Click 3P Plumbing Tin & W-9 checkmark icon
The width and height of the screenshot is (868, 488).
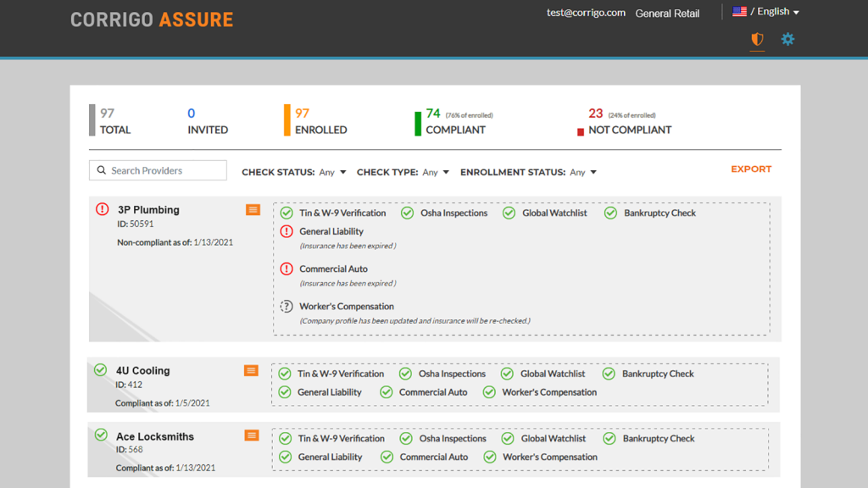287,213
